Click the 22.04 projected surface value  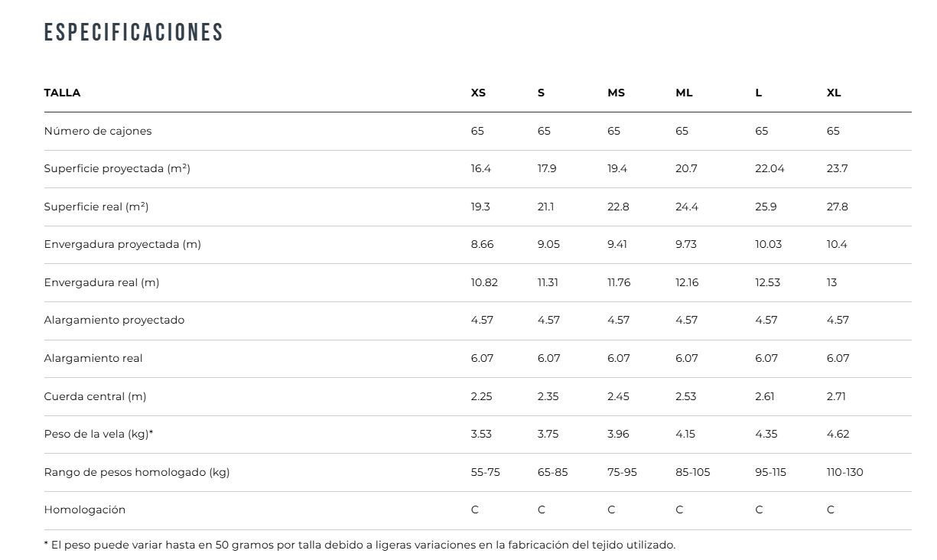769,168
